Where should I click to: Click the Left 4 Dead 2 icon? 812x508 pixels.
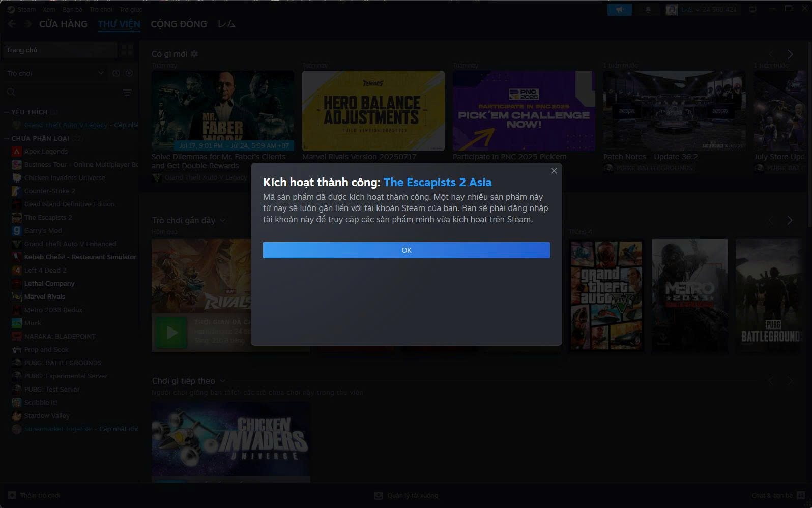click(x=16, y=270)
